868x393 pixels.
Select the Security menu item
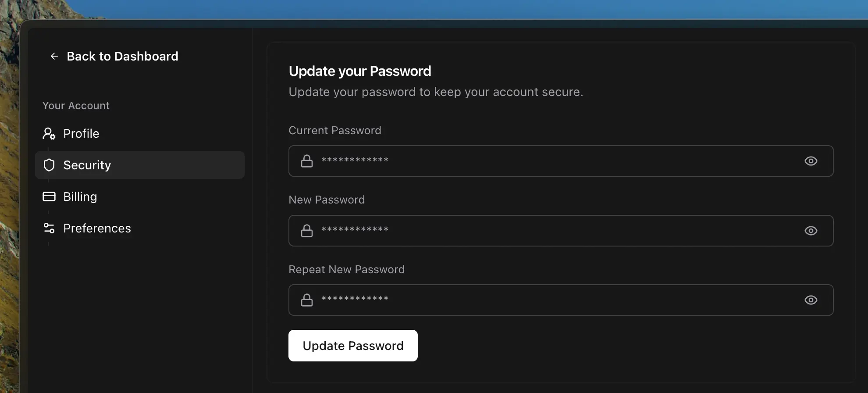click(x=87, y=165)
